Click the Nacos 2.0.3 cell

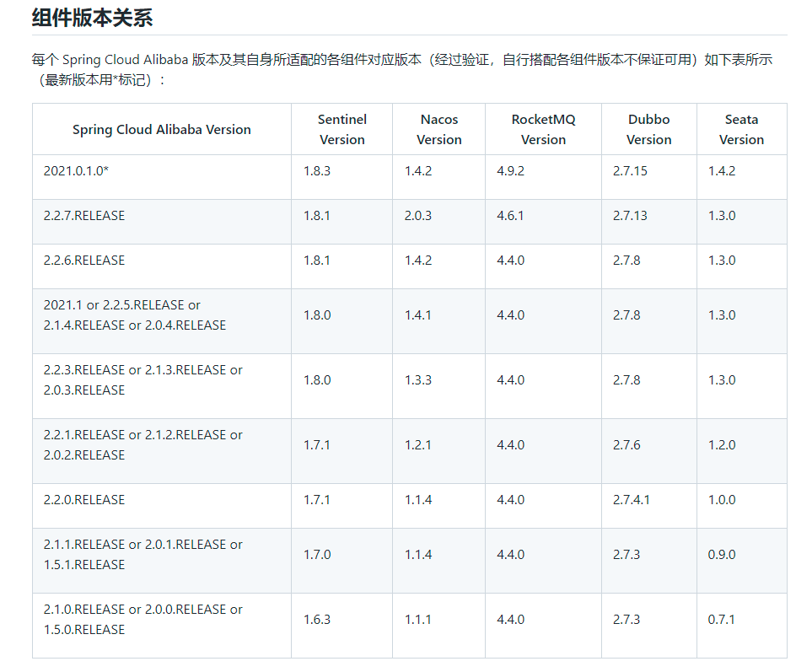point(417,216)
